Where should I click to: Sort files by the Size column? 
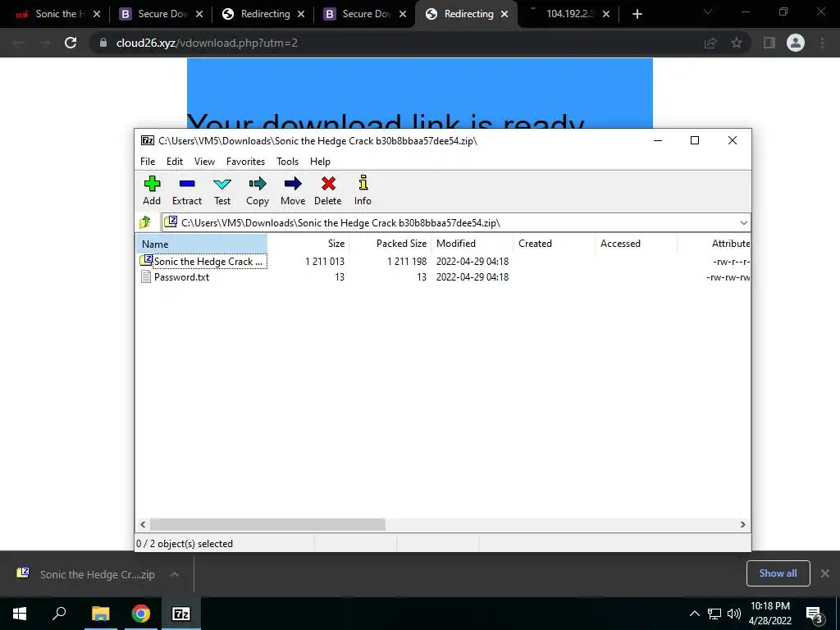(x=308, y=244)
